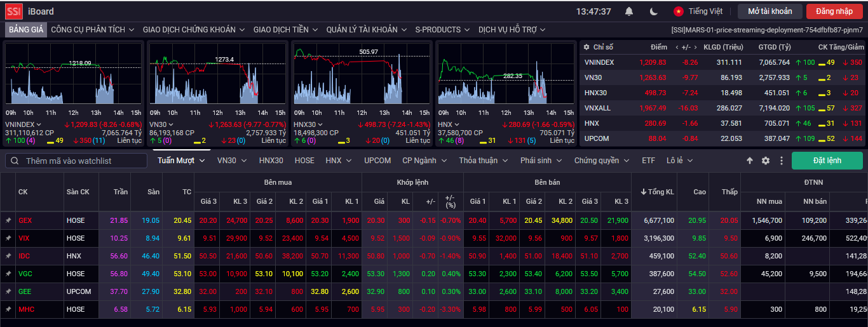Click VNXALL row in index table
Screen dimensions: 868x327
point(723,108)
